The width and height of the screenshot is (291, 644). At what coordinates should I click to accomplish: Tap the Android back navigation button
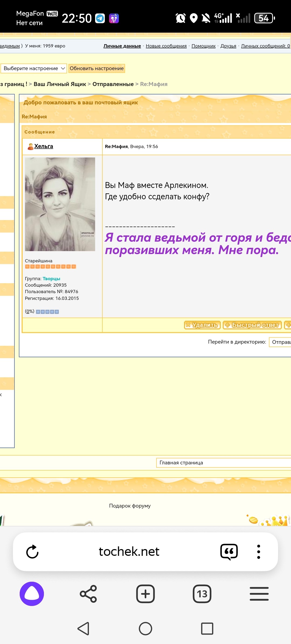coord(83,629)
